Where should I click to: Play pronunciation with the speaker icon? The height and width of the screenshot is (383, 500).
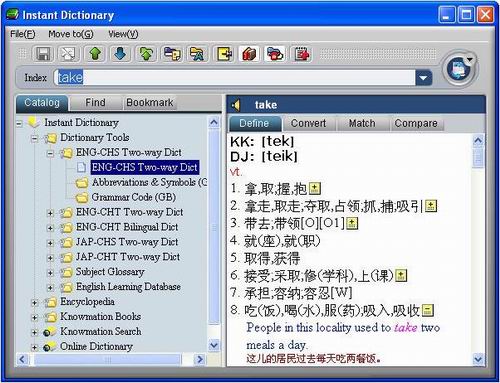point(236,105)
